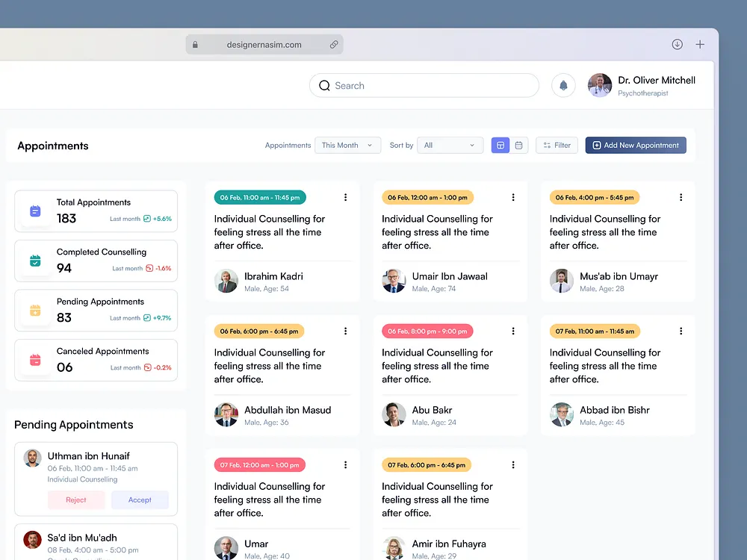Click the Canceled Appointments red calendar icon
Screen dimensions: 747x560
35,360
